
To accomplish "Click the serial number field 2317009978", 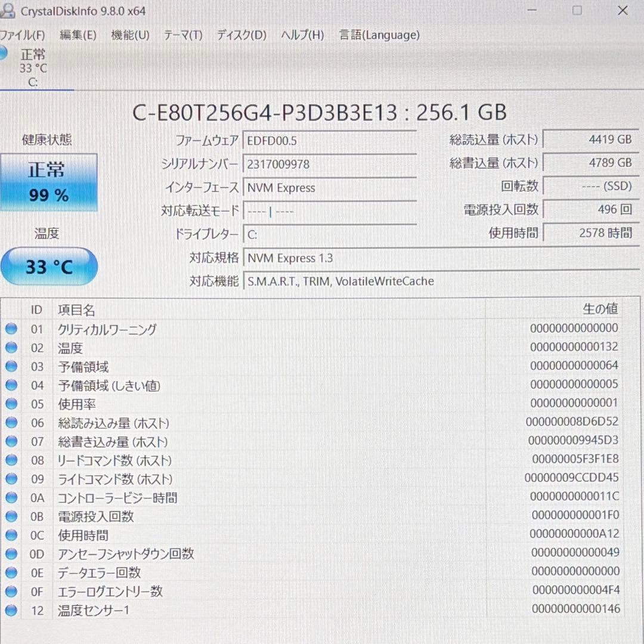I will point(330,165).
